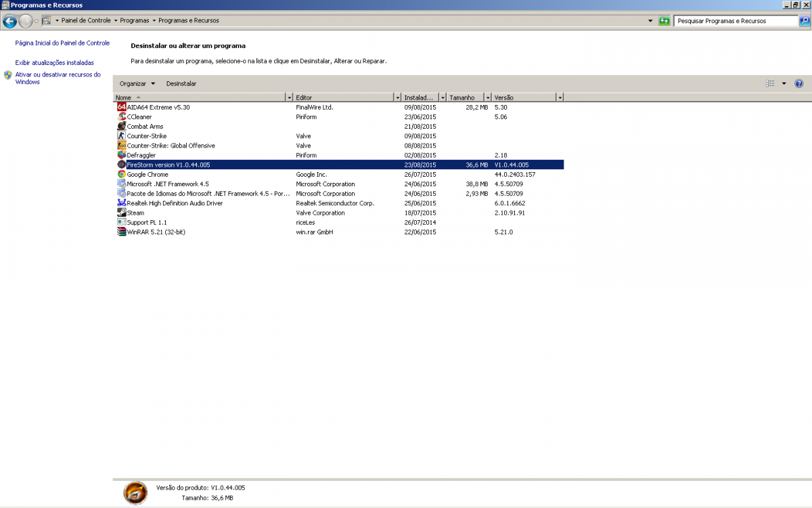Click riceLes editor cell
812x508 pixels.
307,222
